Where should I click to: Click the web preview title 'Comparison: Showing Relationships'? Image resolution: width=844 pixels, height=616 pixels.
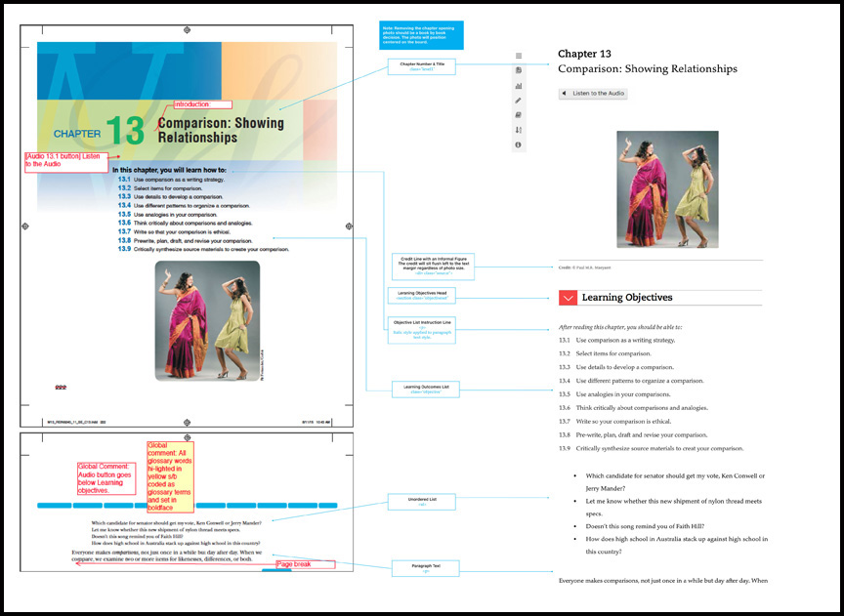pos(648,69)
